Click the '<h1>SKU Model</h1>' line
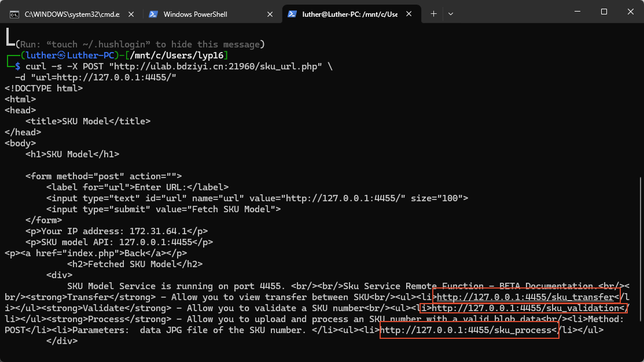 pyautogui.click(x=72, y=154)
